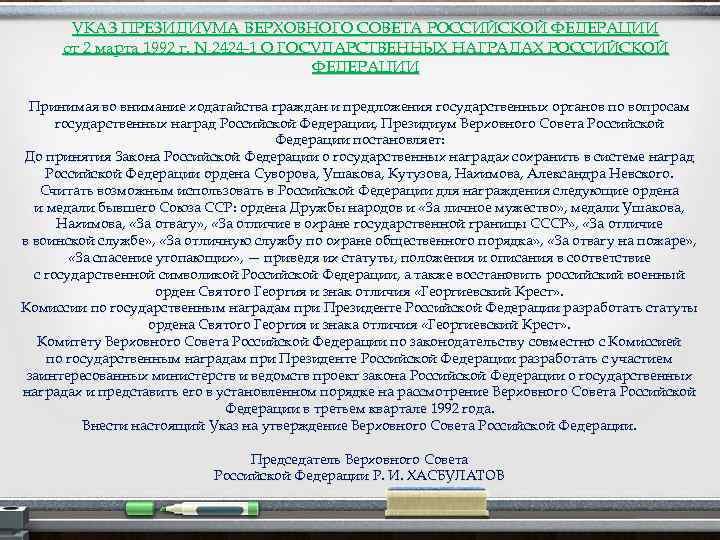
Task: Click the line "Внести настоящий Указ на утверждение"
Action: click(x=359, y=426)
